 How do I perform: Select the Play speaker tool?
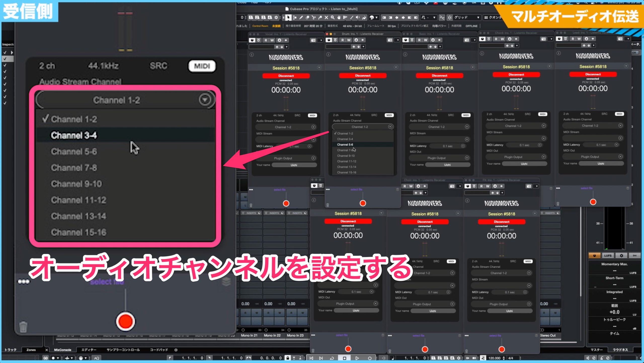pos(357,17)
